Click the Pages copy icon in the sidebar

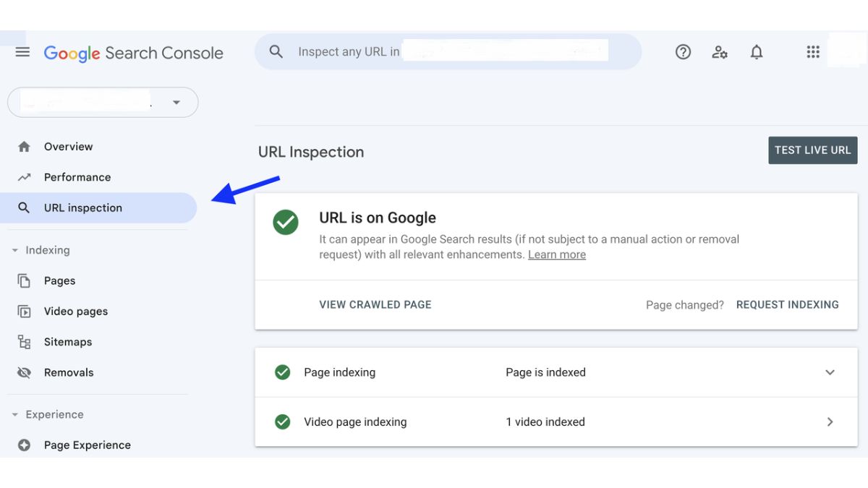[x=24, y=281]
